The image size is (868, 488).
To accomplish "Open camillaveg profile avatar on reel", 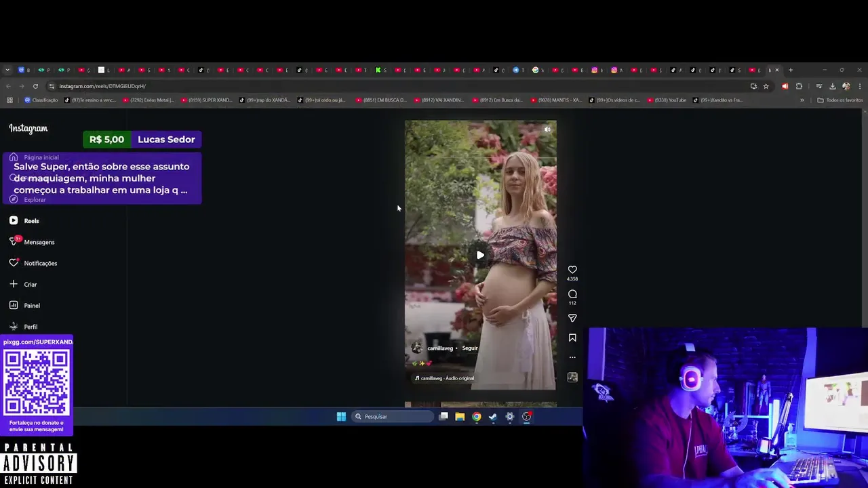I will (417, 348).
